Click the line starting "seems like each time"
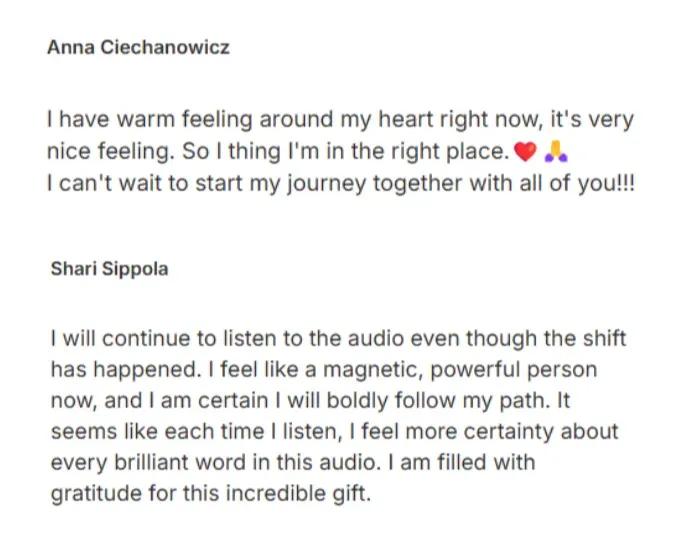 pos(334,431)
